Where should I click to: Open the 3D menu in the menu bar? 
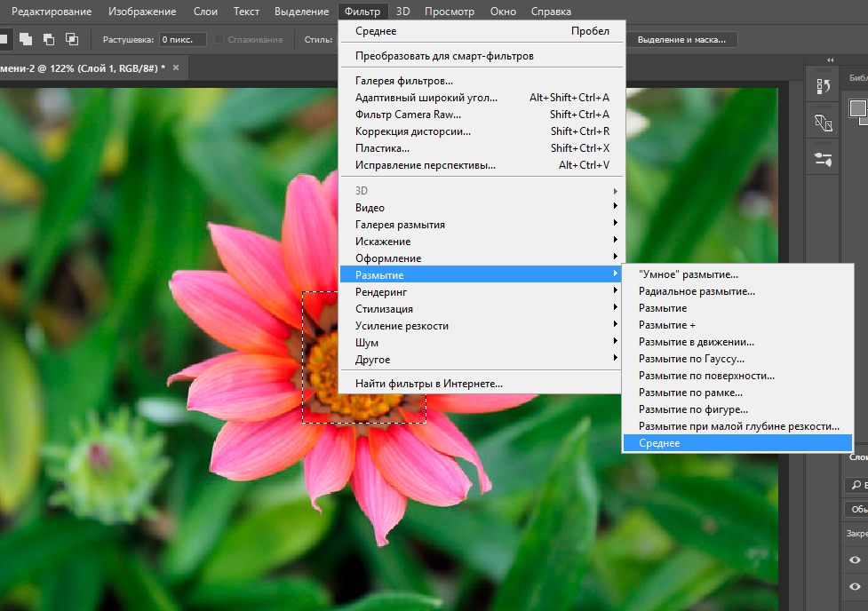(403, 11)
